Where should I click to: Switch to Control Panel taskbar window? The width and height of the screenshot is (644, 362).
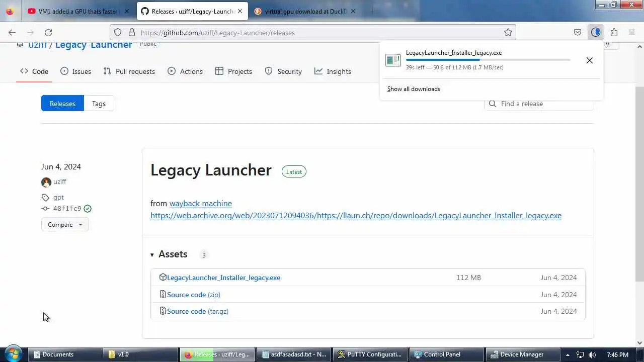click(446, 354)
